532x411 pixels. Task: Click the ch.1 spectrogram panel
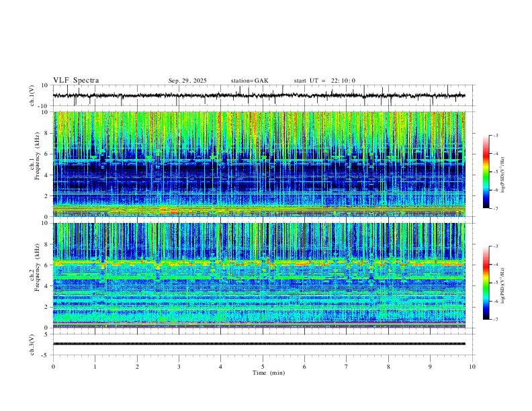pos(259,164)
